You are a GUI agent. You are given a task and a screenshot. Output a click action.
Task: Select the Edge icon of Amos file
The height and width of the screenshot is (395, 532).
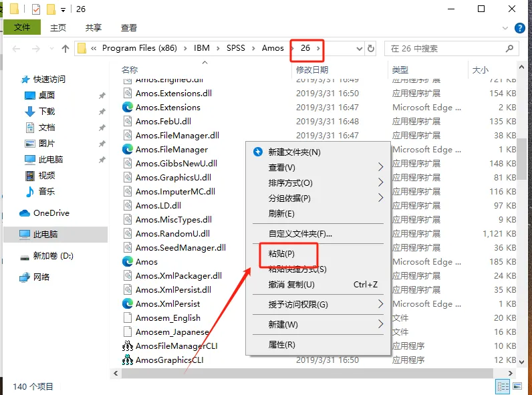128,261
